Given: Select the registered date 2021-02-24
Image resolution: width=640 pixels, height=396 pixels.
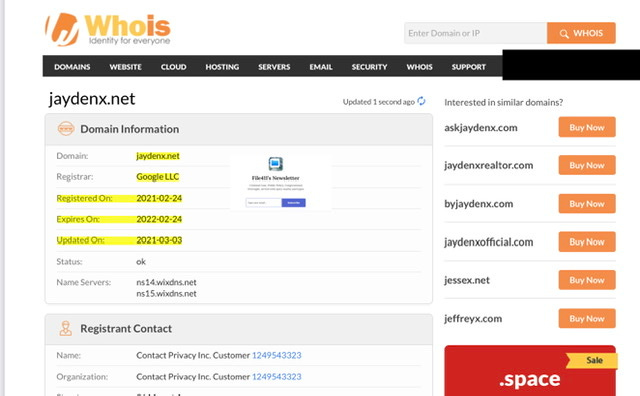Looking at the screenshot, I should click(x=159, y=198).
